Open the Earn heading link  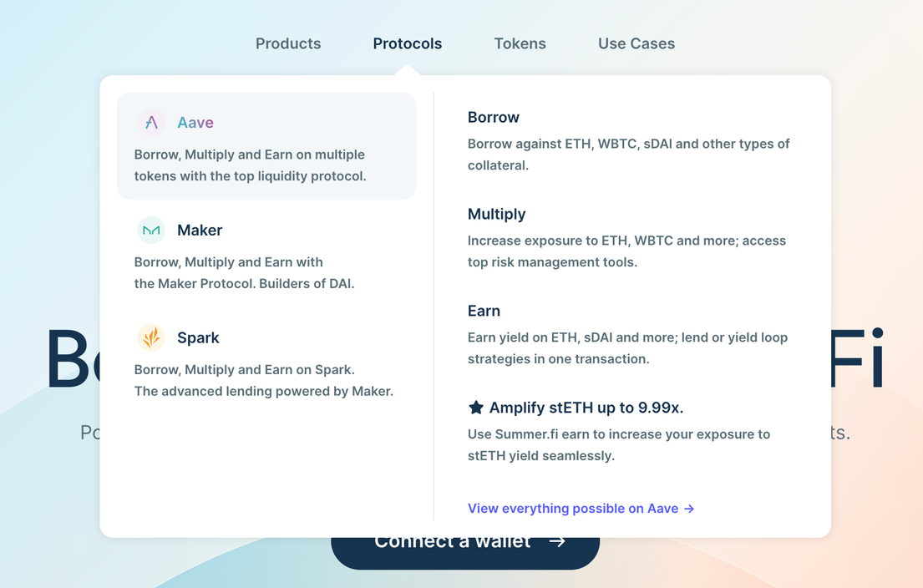point(484,311)
